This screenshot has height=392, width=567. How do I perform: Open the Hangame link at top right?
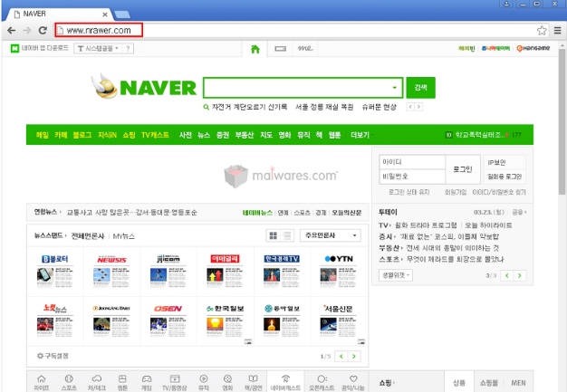point(533,48)
